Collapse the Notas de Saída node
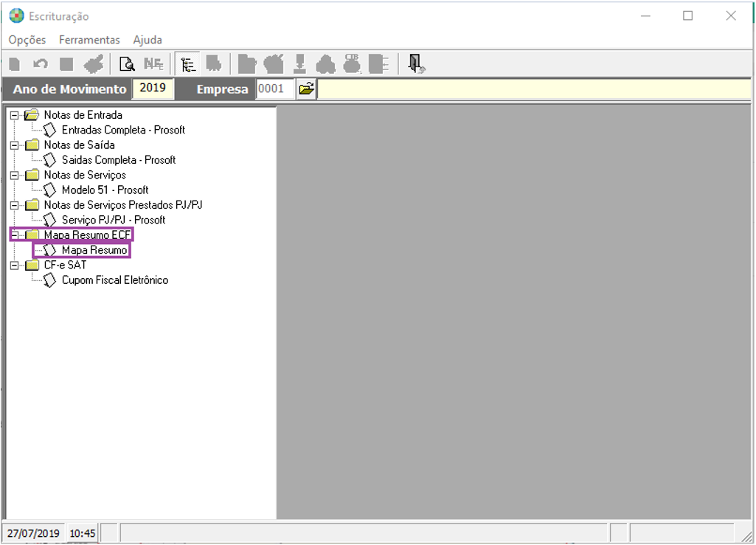756x545 pixels. (x=15, y=145)
